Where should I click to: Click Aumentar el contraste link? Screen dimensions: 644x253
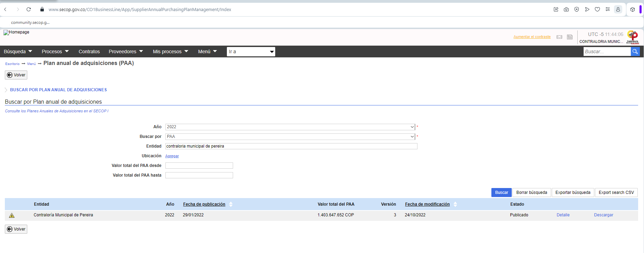click(532, 37)
